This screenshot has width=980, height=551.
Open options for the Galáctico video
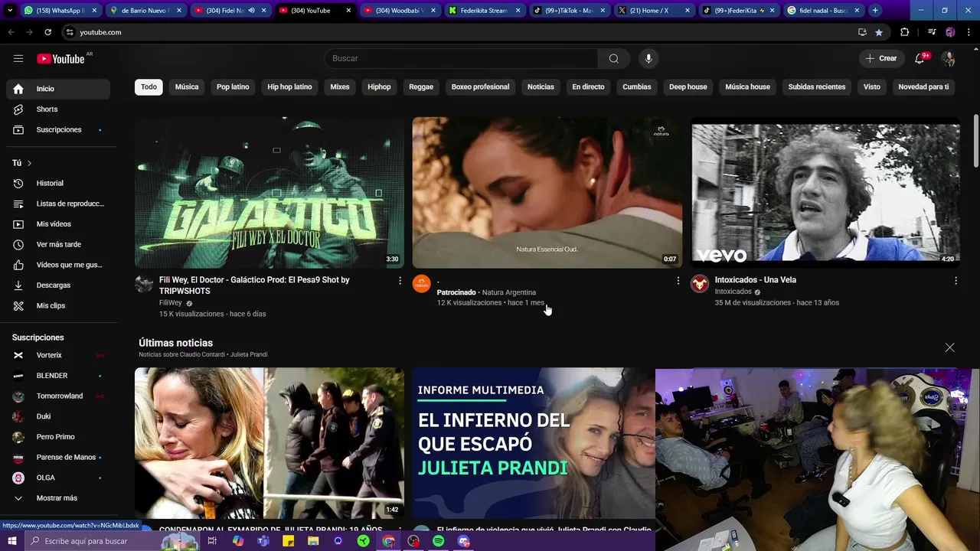[x=400, y=281]
